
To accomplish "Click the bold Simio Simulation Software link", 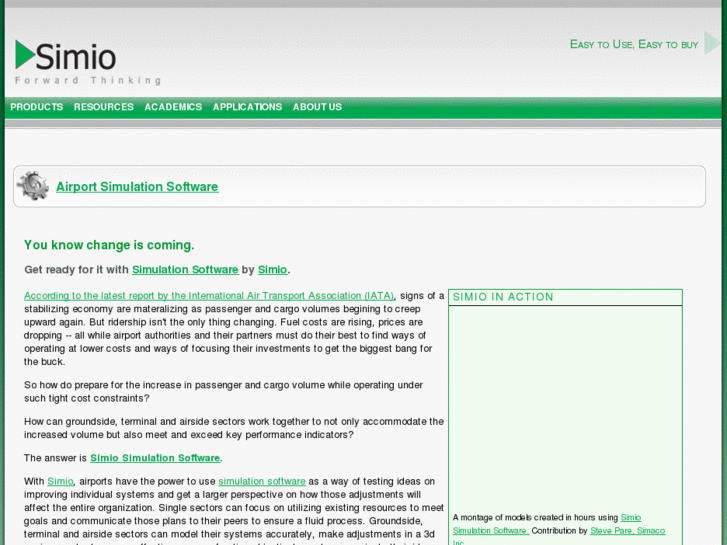I will click(x=155, y=458).
